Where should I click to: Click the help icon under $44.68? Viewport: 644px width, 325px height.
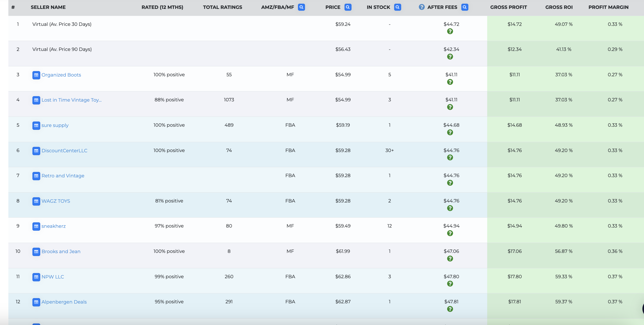(x=450, y=132)
